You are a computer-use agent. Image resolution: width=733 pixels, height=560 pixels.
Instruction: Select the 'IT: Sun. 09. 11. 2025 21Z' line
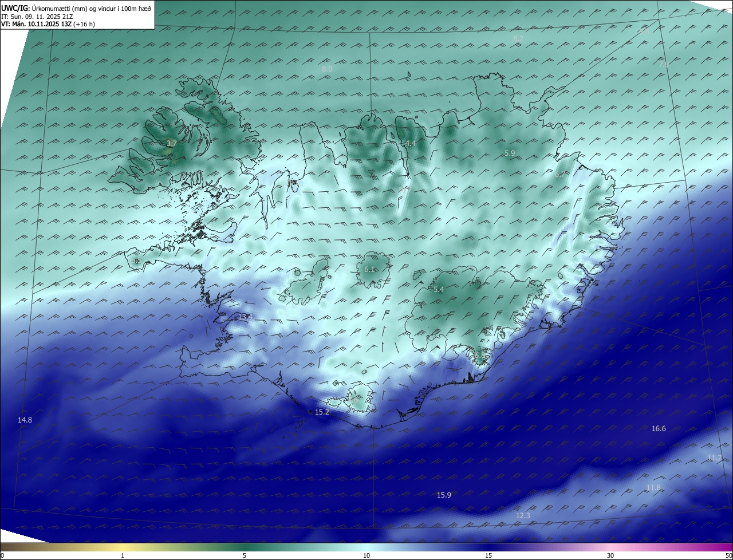[x=36, y=17]
